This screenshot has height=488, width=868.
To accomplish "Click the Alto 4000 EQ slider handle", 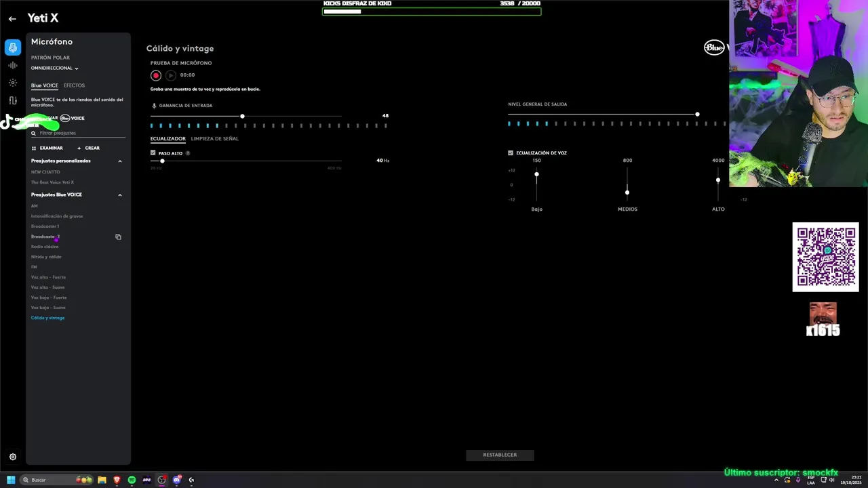I will [x=718, y=180].
